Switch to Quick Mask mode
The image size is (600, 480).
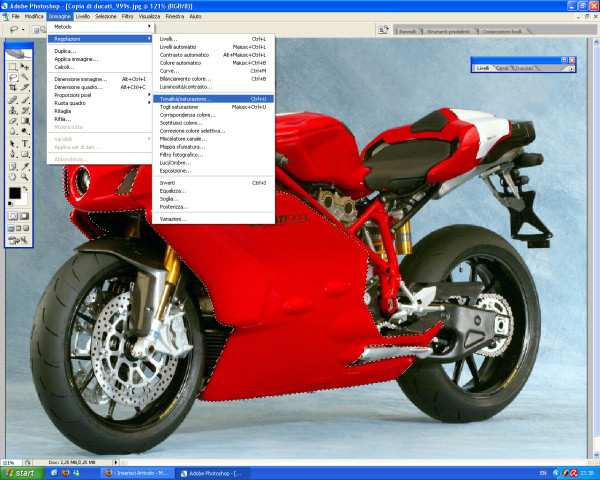tap(25, 215)
